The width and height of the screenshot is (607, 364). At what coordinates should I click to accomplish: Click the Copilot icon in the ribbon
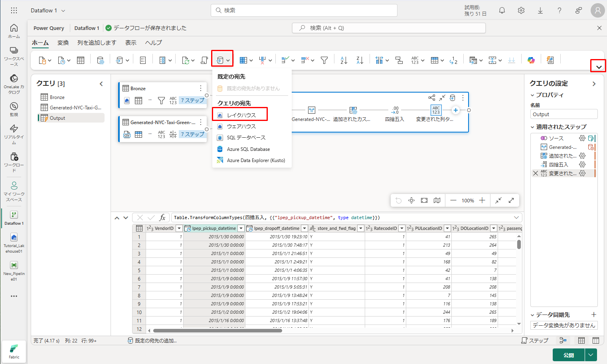531,60
